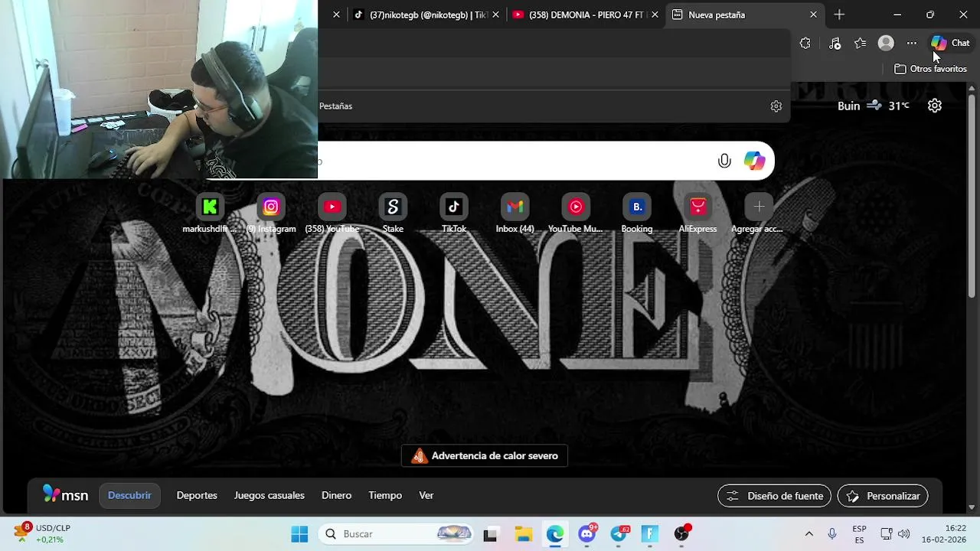
Task: Open the ESP language input indicator
Action: [x=859, y=534]
